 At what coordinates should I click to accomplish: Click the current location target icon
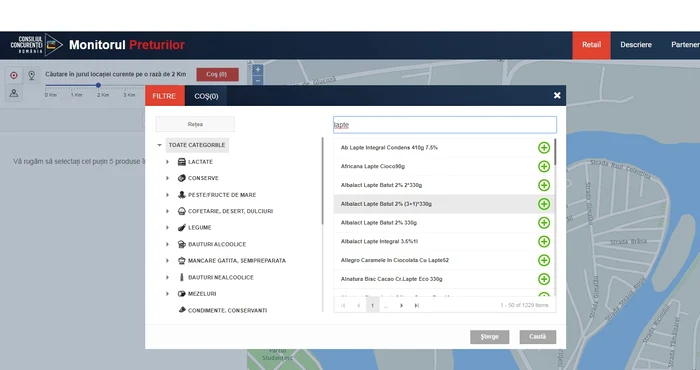pos(14,75)
